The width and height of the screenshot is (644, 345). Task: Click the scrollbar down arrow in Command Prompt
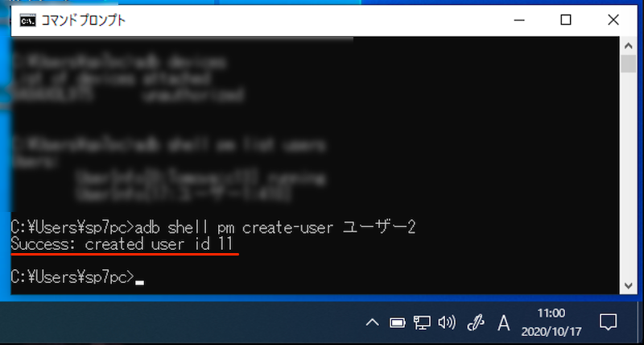coord(629,285)
